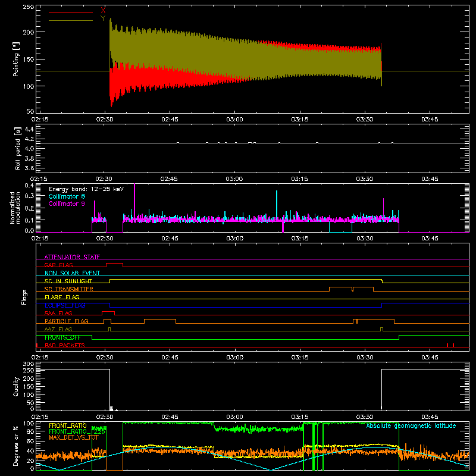Screen dimensions: 476x476
Task: Click the vertical 'Flags' axis title
Action: 24,297
